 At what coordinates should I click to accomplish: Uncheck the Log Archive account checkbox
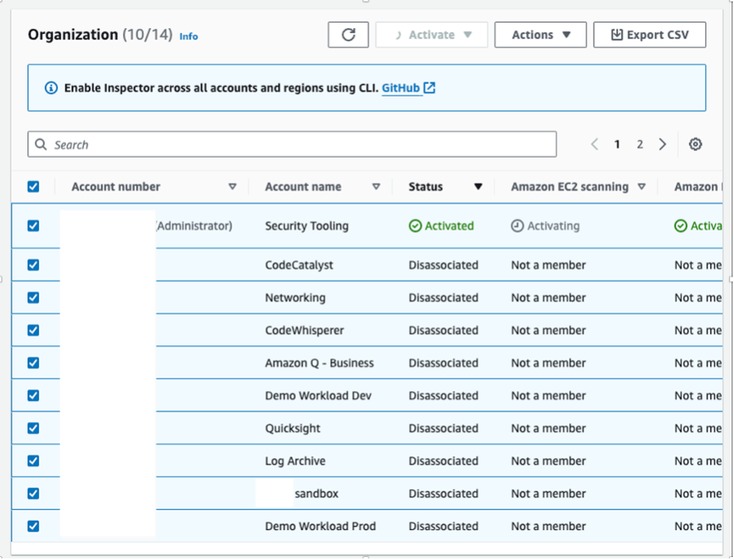click(32, 460)
